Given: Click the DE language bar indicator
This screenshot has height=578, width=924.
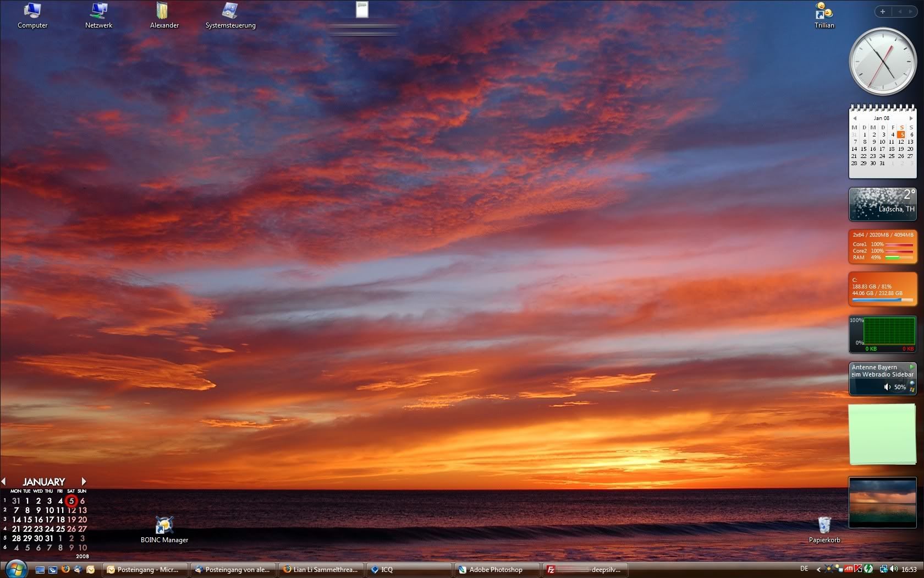Looking at the screenshot, I should (804, 569).
